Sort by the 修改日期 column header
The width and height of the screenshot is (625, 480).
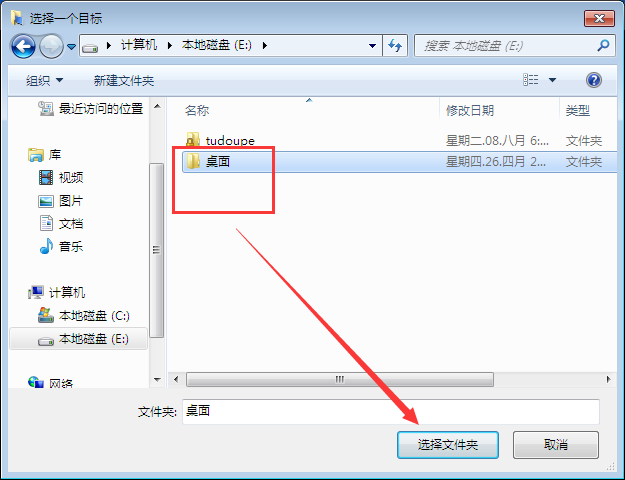point(470,110)
